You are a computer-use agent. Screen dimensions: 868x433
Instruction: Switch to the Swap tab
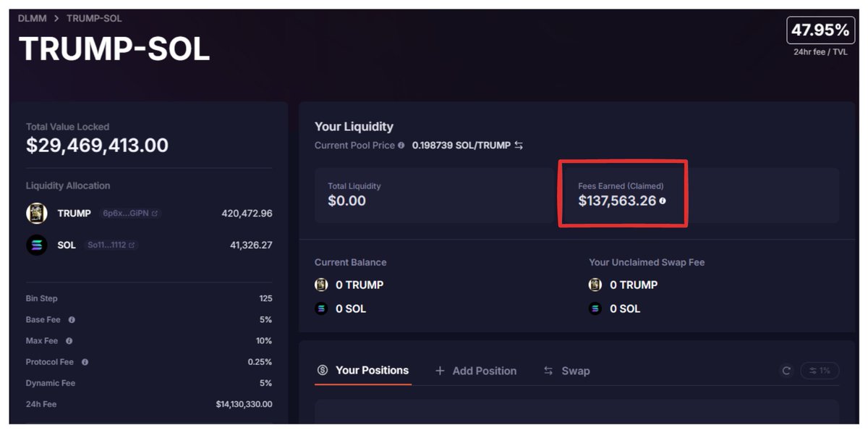click(x=566, y=371)
